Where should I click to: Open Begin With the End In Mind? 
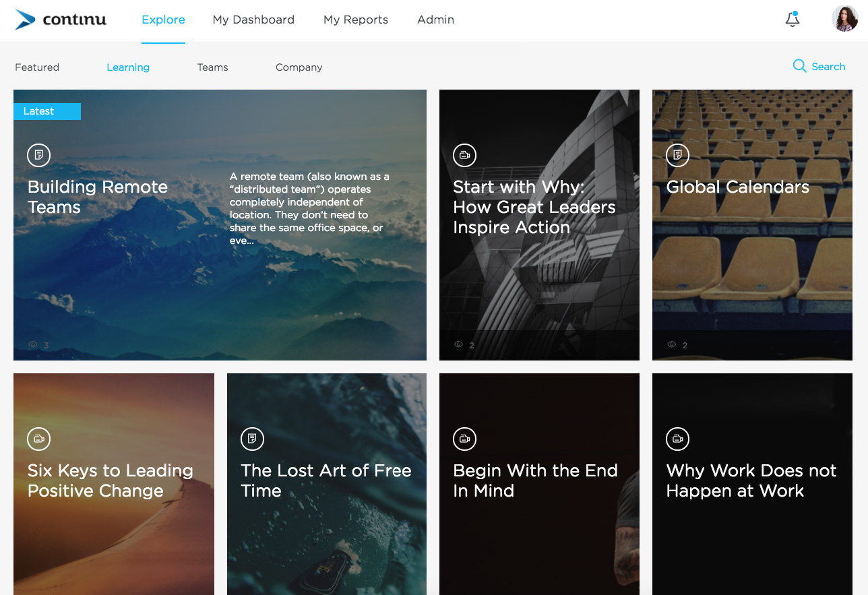(x=535, y=480)
